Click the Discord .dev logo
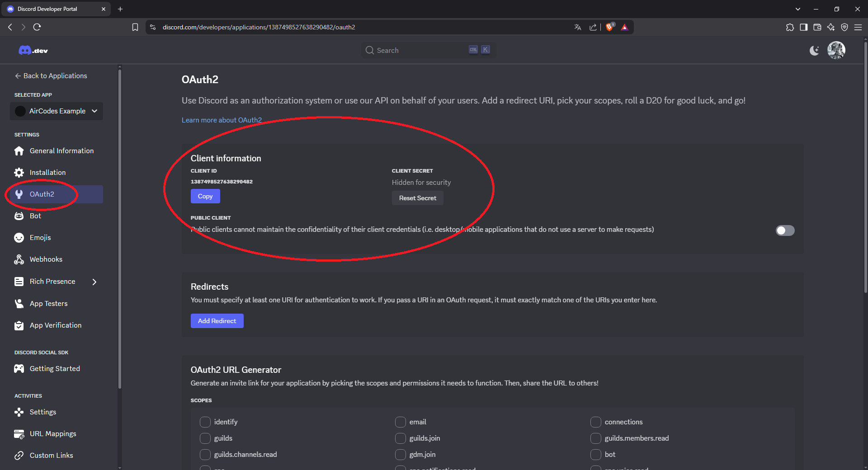 tap(33, 50)
